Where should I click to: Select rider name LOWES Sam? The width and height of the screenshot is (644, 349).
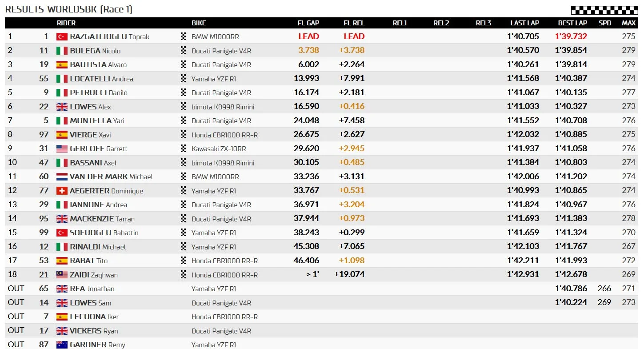click(91, 303)
